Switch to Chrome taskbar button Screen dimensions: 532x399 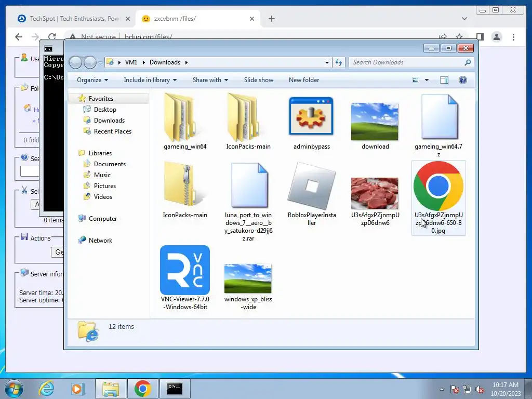tap(142, 389)
